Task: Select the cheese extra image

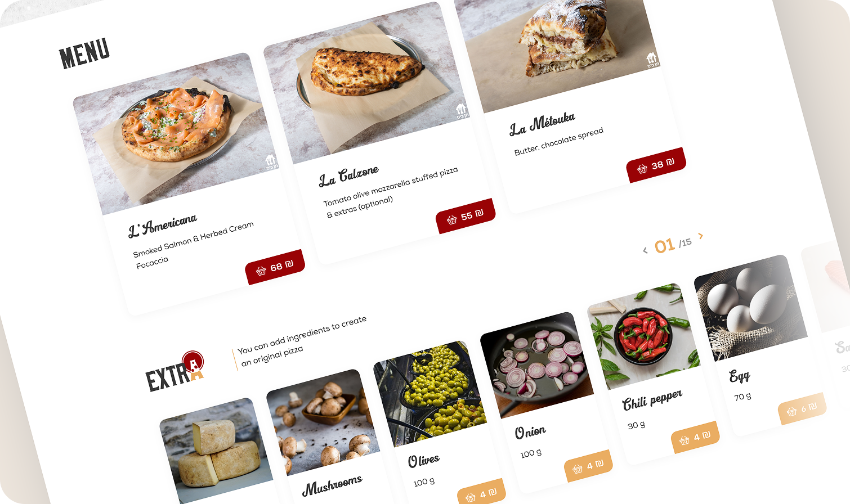Action: [217, 451]
